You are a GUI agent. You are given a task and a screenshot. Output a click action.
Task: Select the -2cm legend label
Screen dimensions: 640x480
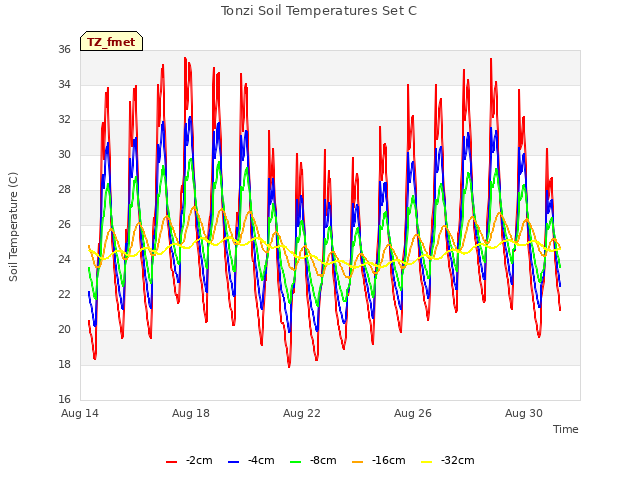[199, 460]
